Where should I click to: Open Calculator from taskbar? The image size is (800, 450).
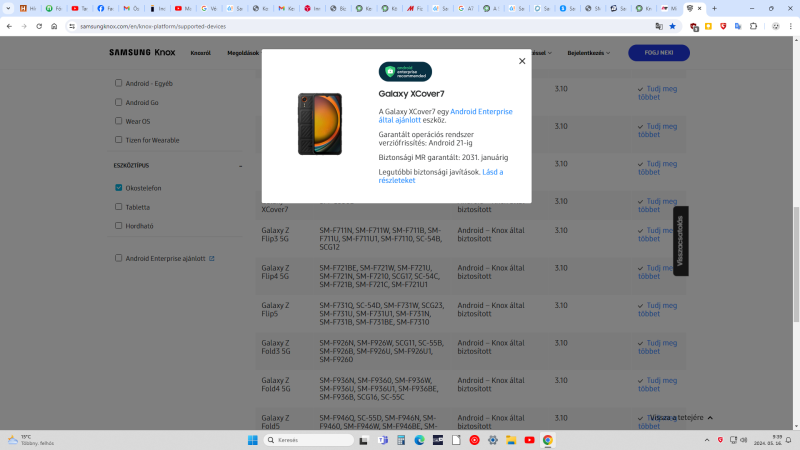pos(401,440)
